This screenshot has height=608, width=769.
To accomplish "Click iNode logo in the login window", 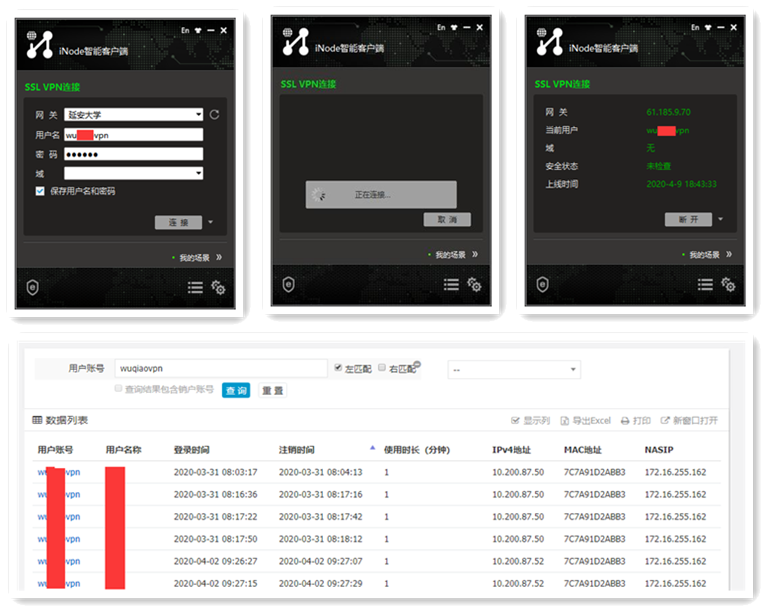I will coord(40,45).
